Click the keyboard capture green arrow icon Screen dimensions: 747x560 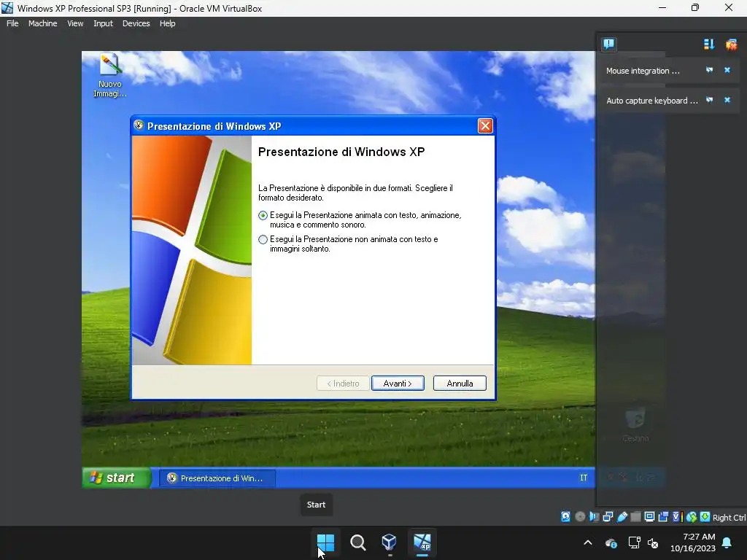tap(705, 517)
